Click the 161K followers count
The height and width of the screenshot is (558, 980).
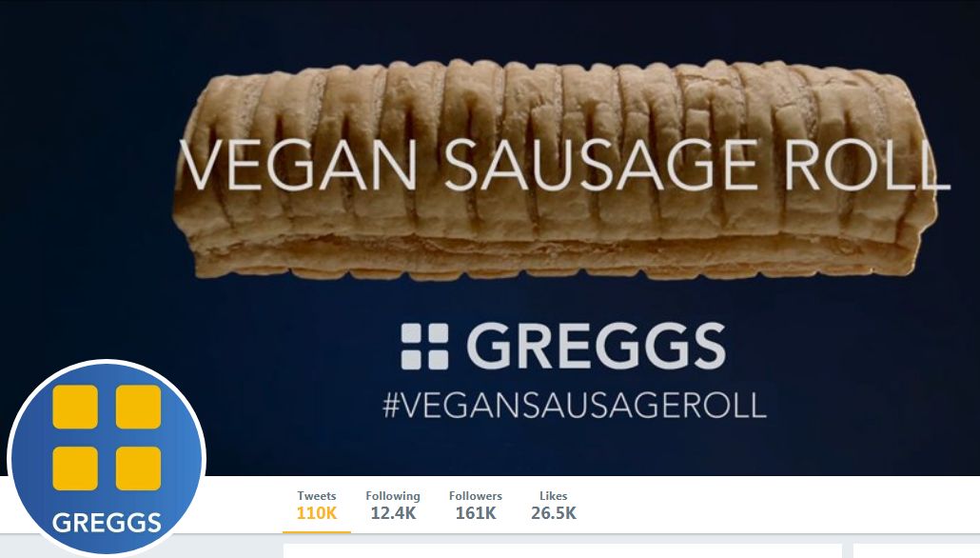coord(475,513)
